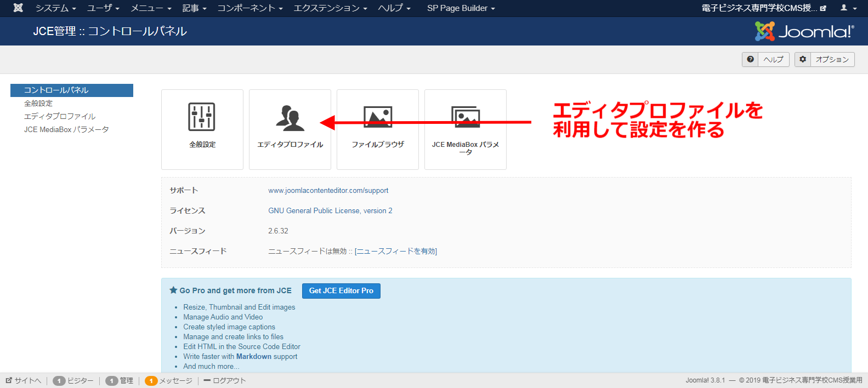Click the orange message count badge
Image resolution: width=868 pixels, height=388 pixels.
point(151,381)
